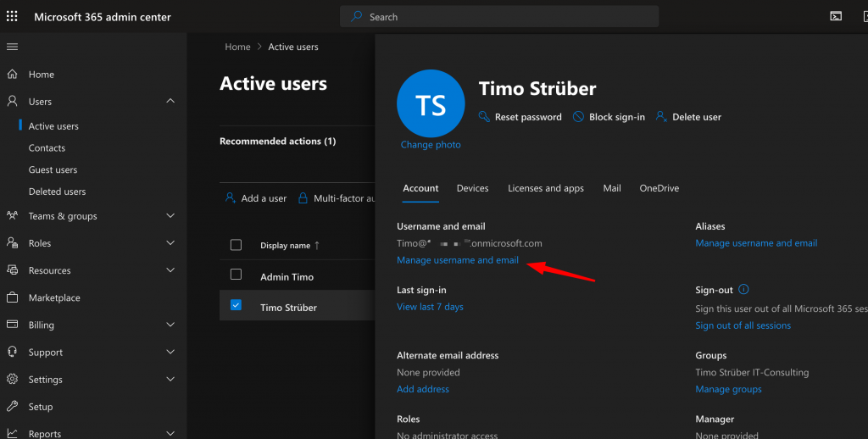Check the Admin Timo row checkbox
This screenshot has height=439, width=868.
click(x=236, y=275)
